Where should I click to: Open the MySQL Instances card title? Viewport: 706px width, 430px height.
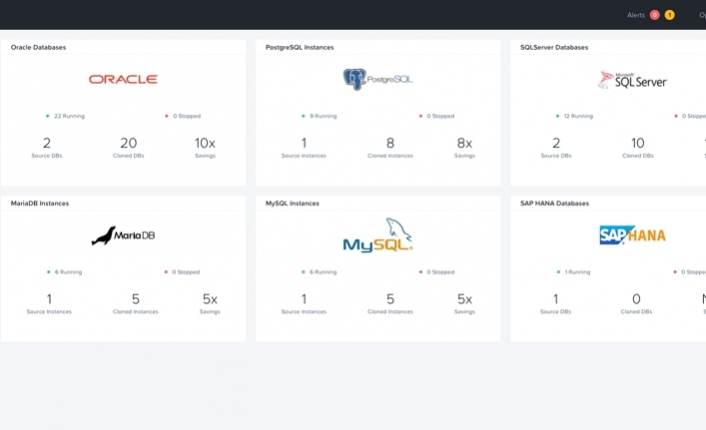pos(292,204)
